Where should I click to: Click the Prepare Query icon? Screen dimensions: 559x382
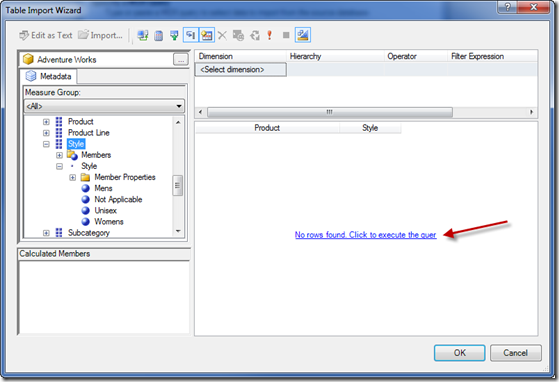(x=255, y=35)
